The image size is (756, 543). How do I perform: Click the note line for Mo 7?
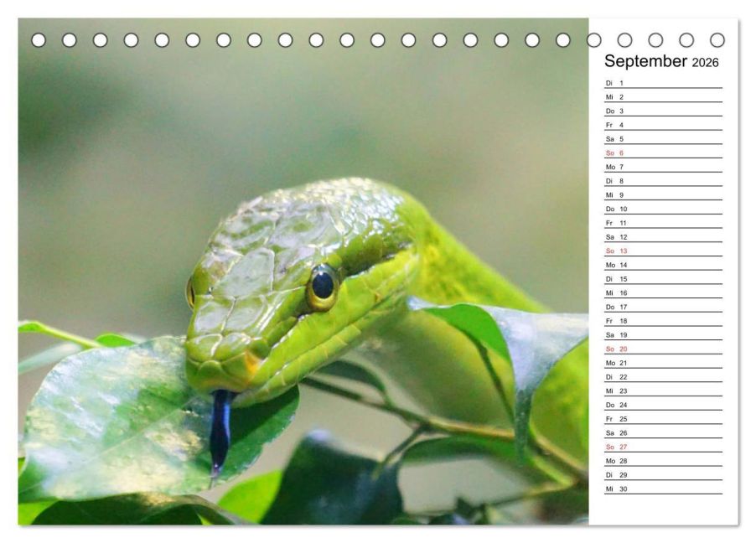671,167
